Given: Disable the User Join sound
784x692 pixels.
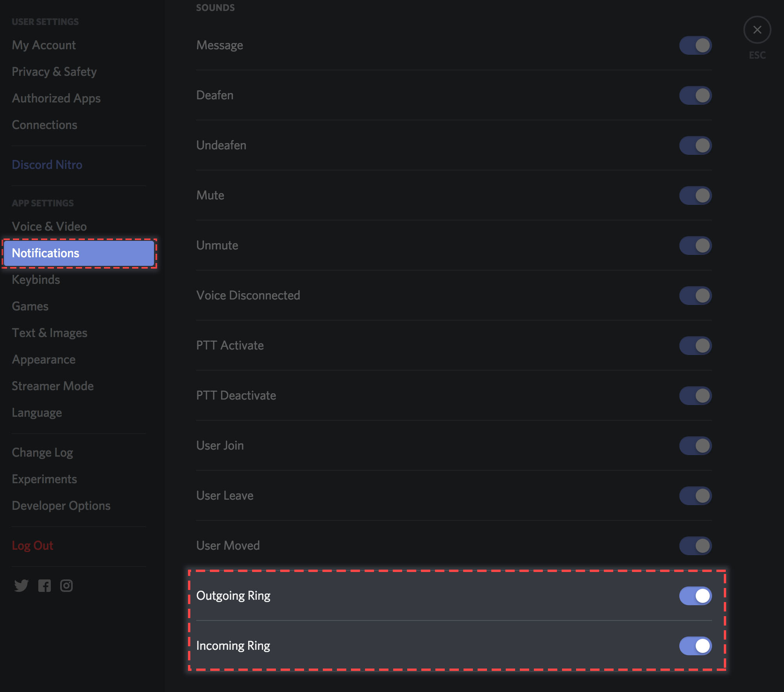Looking at the screenshot, I should (695, 445).
